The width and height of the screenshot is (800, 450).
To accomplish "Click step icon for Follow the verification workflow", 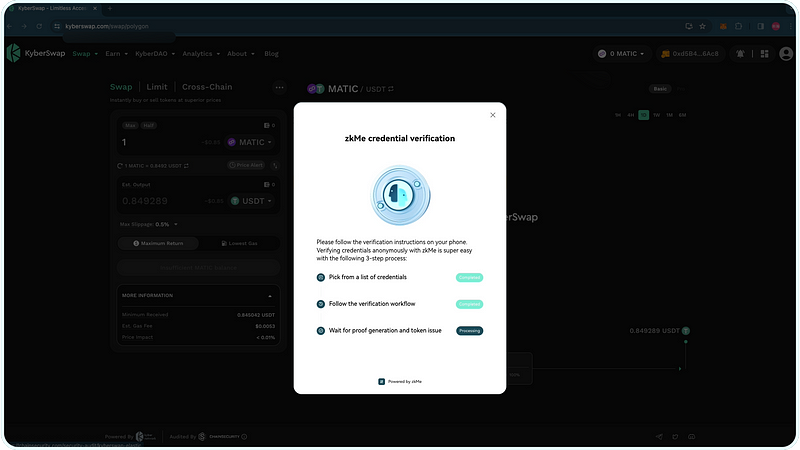I will [x=320, y=304].
